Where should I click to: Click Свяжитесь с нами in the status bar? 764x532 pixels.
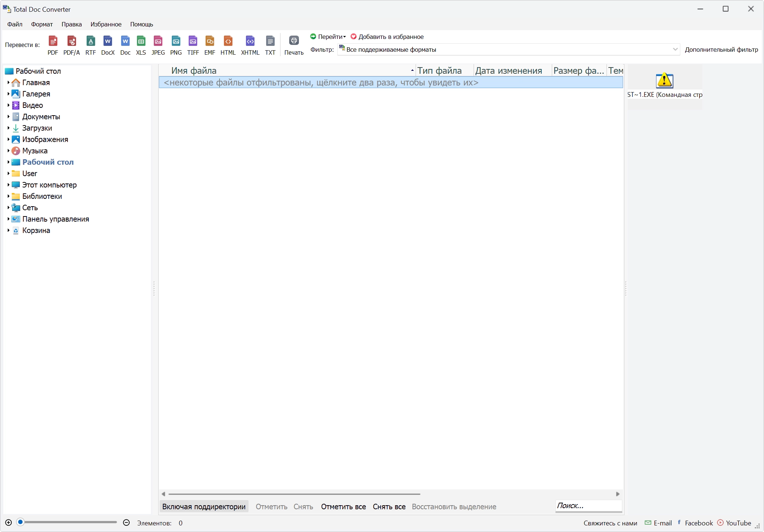(610, 523)
